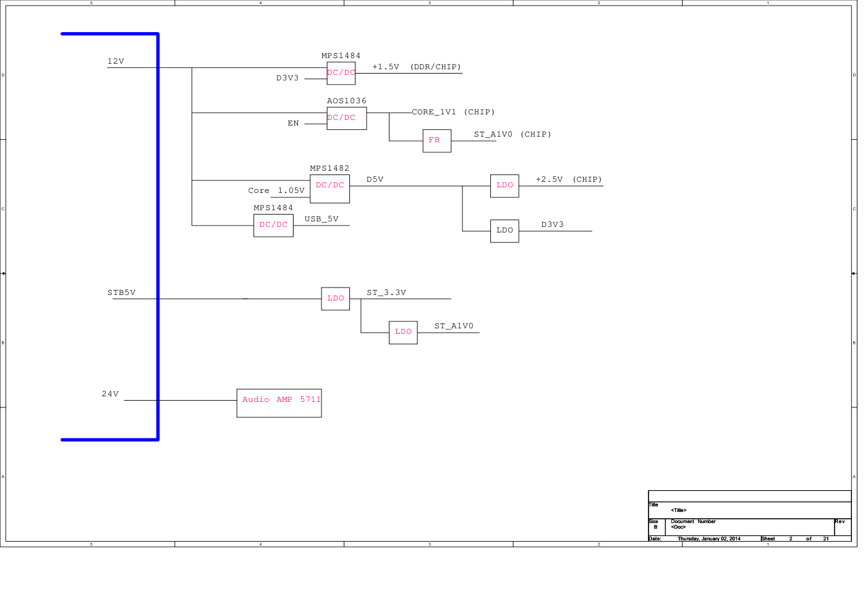Select the FB block

(436, 141)
